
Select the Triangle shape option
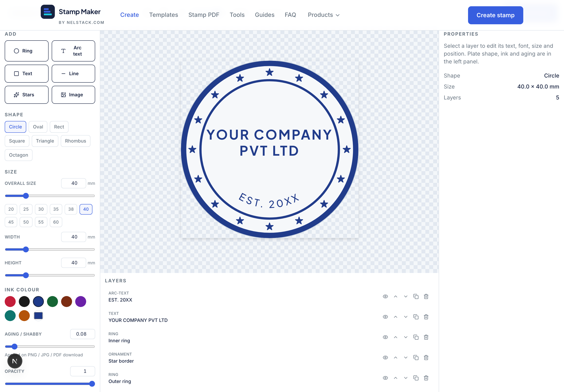[45, 141]
